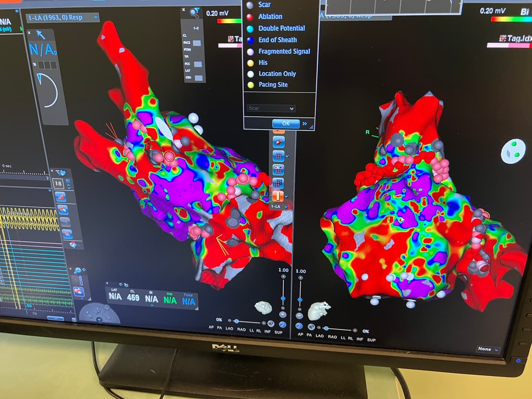The image size is (532, 399).
Task: Open the point filter magnifier icon
Action: 195,13
